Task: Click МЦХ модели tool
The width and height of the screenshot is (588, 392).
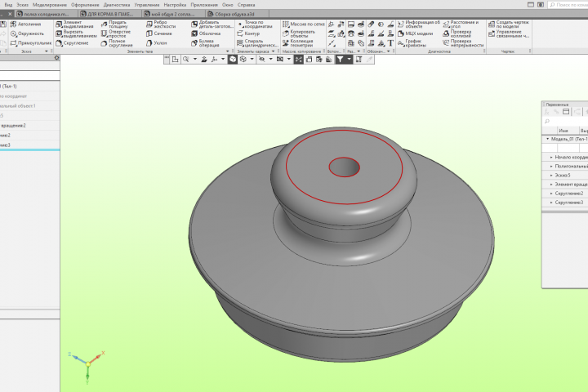Action: tap(415, 33)
